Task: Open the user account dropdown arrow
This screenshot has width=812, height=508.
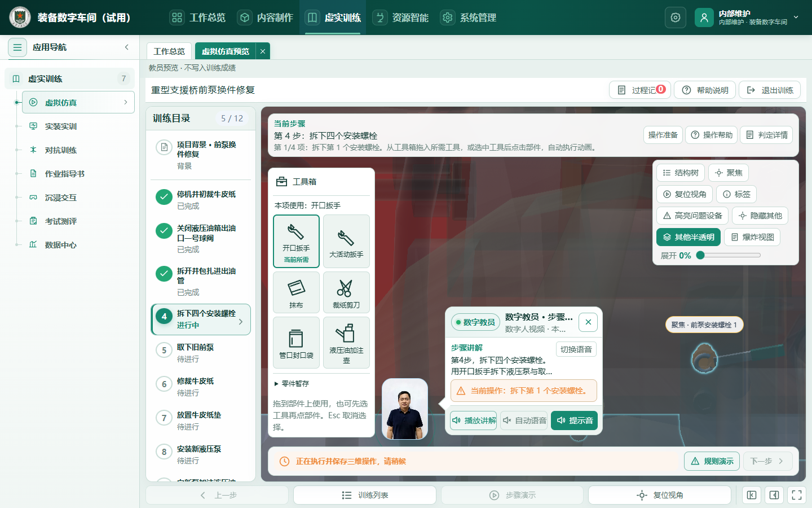Action: tap(796, 17)
